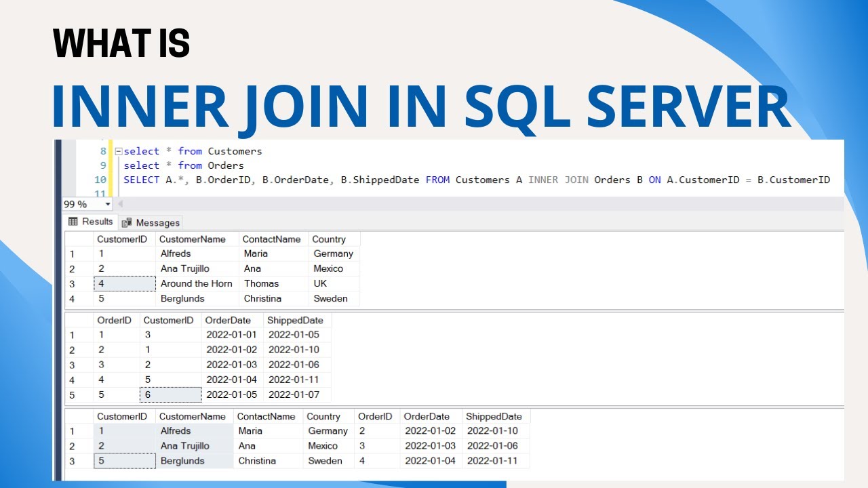Click 'Alfreds' in the join result grid
868x488 pixels.
(195, 430)
